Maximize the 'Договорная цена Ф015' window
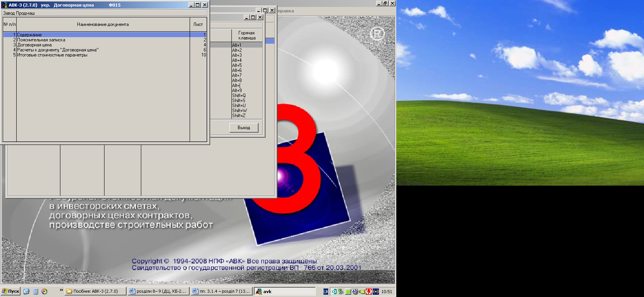This screenshot has width=644, height=297. tap(198, 5)
